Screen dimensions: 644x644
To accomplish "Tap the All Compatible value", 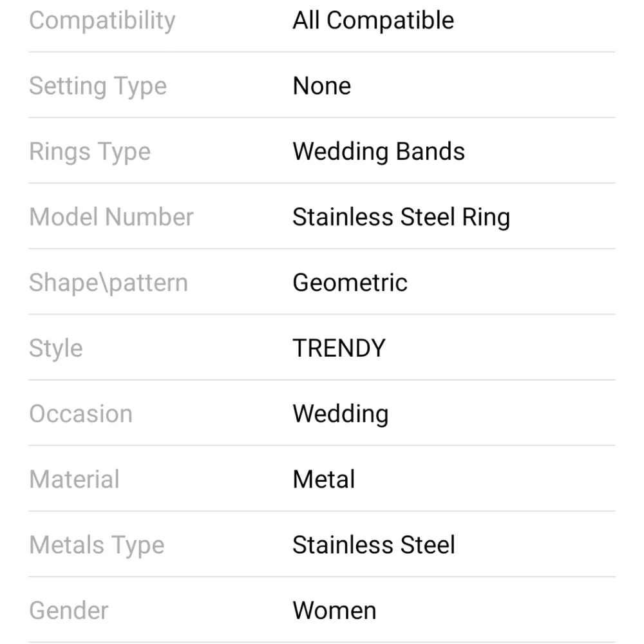I will tap(374, 20).
